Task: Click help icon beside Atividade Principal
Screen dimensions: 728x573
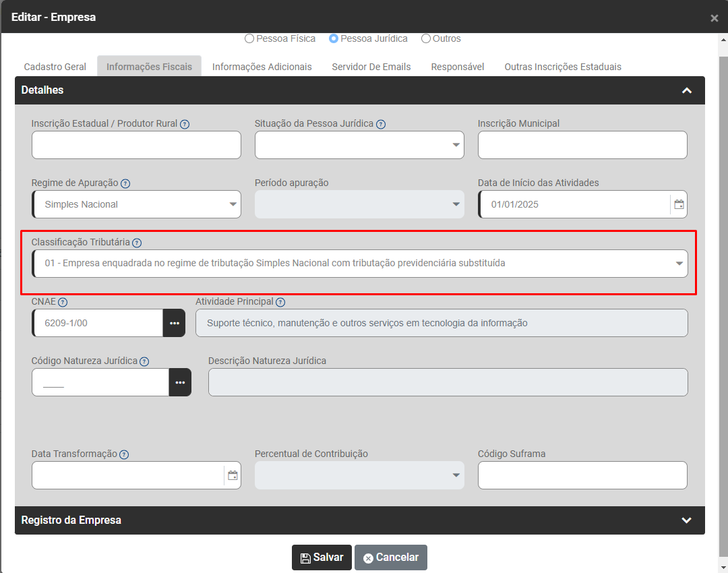Action: tap(280, 302)
